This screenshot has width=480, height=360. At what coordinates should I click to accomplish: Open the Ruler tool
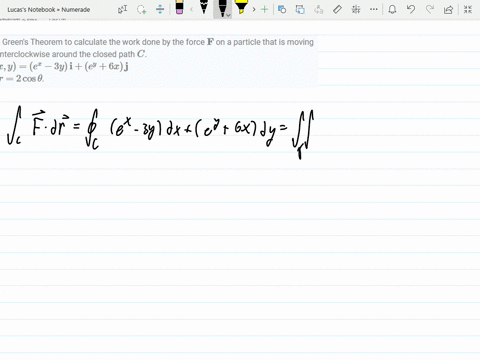click(337, 9)
